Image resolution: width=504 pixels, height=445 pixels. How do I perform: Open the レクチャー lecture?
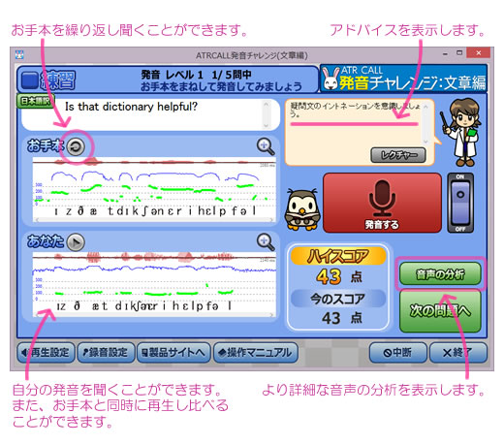398,155
